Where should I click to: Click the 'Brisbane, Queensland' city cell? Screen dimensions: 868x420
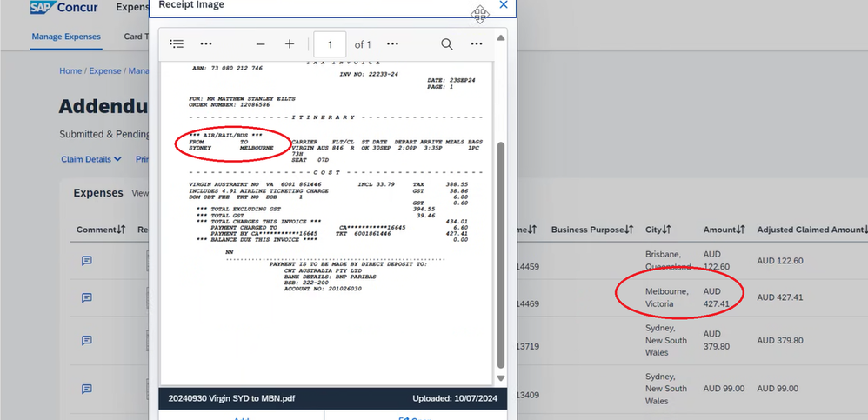pyautogui.click(x=668, y=261)
